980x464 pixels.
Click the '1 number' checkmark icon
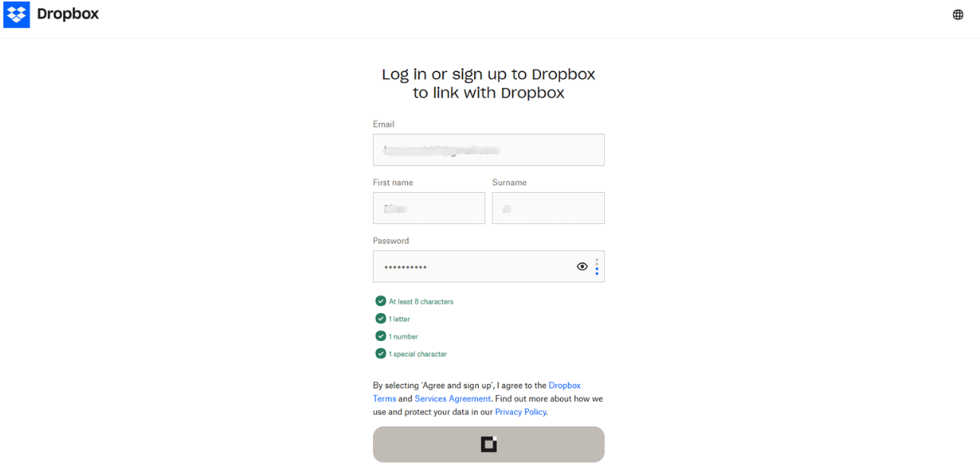click(381, 336)
